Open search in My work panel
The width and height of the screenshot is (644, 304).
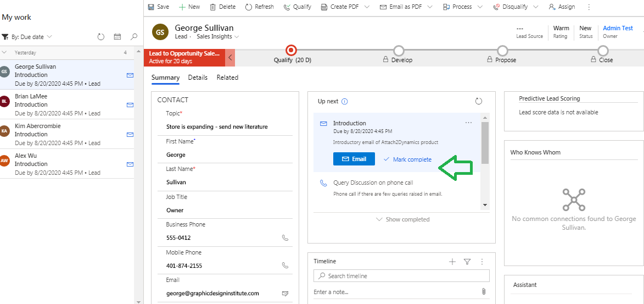click(x=134, y=37)
